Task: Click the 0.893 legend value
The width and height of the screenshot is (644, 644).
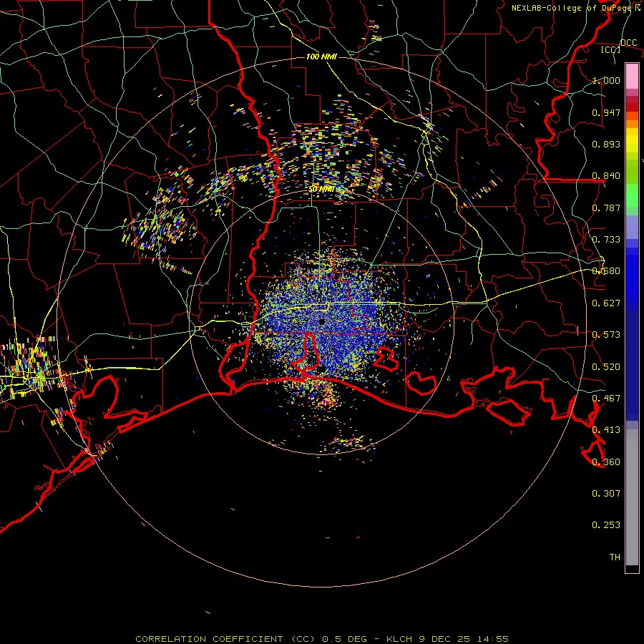Action: pyautogui.click(x=606, y=144)
